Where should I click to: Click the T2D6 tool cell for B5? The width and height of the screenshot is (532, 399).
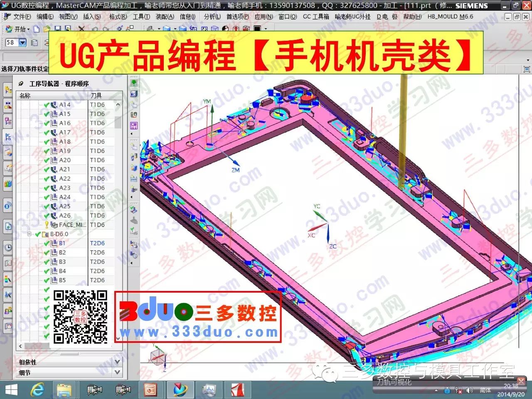pyautogui.click(x=97, y=280)
